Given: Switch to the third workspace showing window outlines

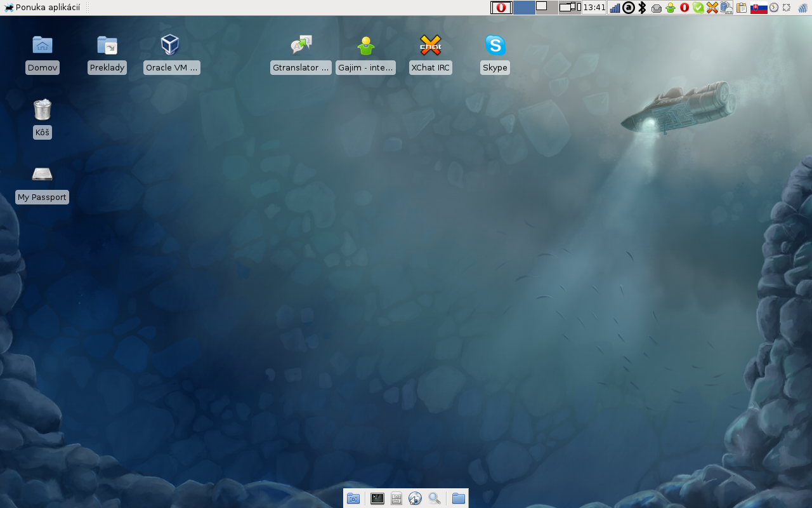Looking at the screenshot, I should (x=570, y=8).
